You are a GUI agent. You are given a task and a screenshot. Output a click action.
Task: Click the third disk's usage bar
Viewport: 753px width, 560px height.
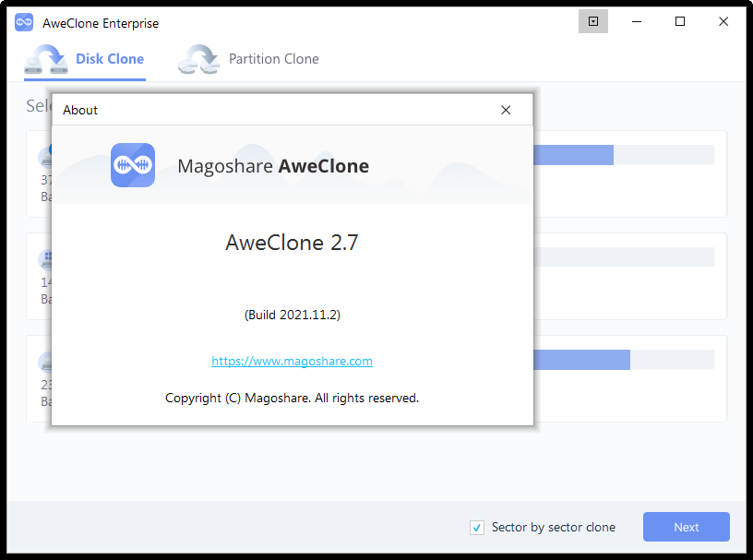coord(624,360)
